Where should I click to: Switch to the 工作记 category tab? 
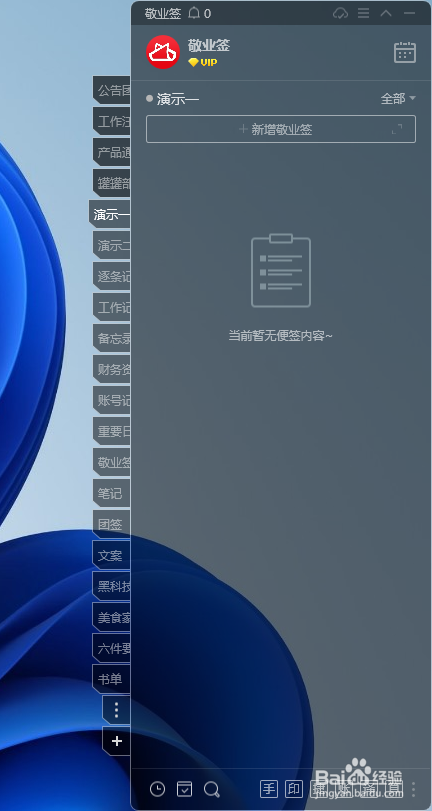(112, 308)
